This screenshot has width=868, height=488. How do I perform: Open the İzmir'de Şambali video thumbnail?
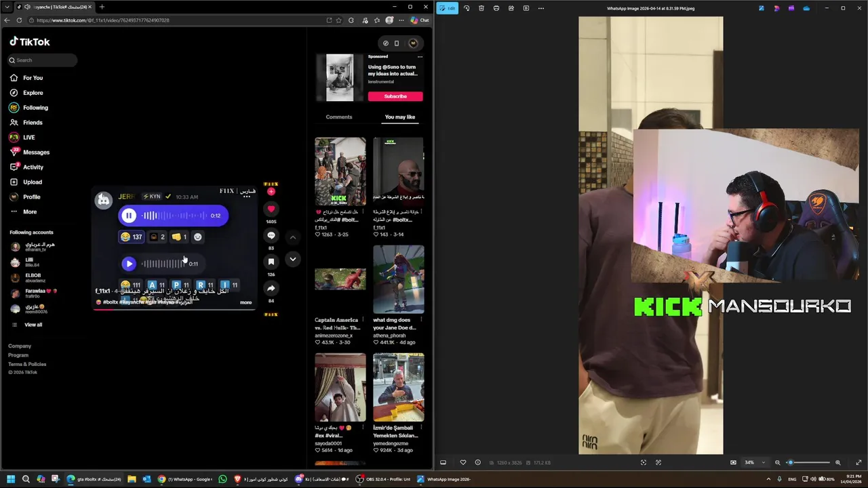[x=399, y=387]
